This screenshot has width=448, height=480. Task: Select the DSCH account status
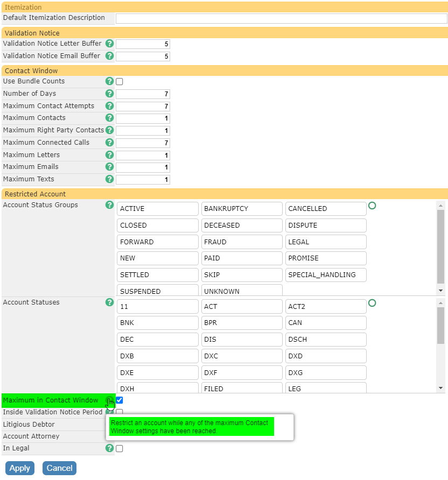click(x=326, y=340)
